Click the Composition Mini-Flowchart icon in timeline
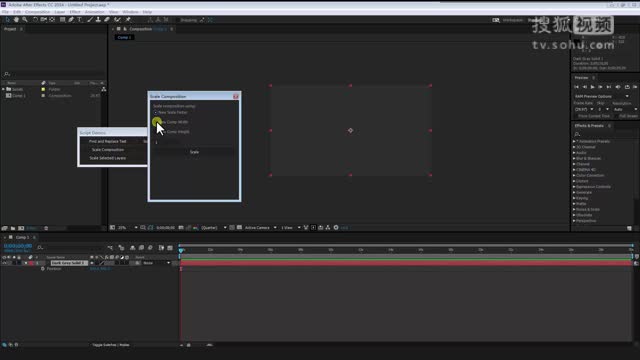The image size is (640, 360). tap(110, 248)
